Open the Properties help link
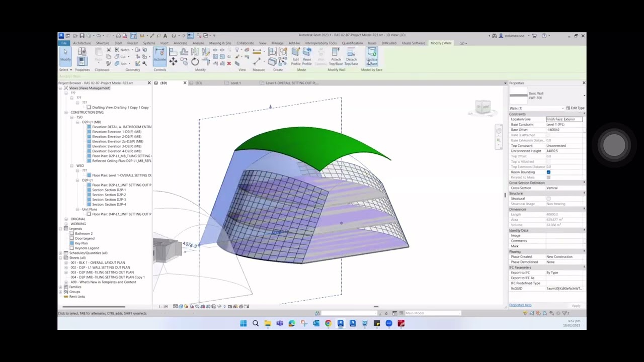The height and width of the screenshot is (362, 644). [520, 305]
